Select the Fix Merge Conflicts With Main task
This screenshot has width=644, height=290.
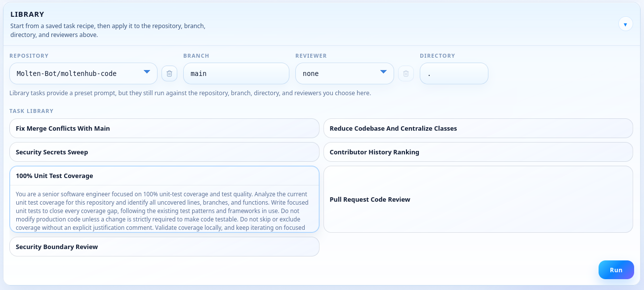[x=164, y=128]
